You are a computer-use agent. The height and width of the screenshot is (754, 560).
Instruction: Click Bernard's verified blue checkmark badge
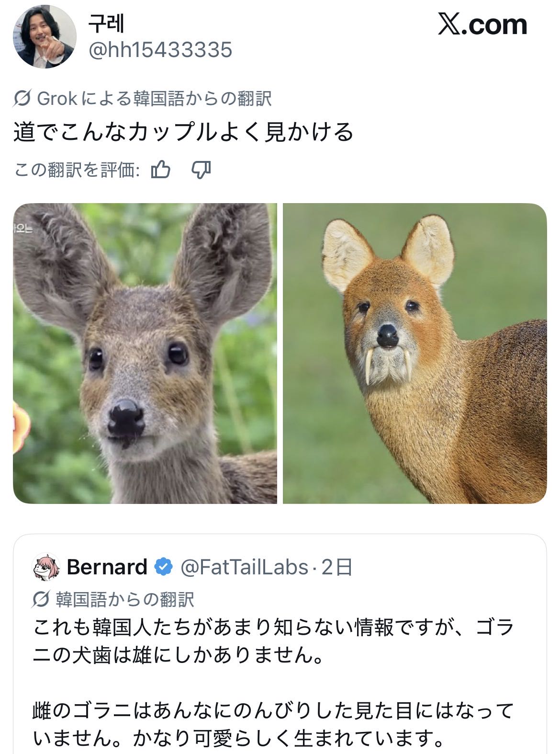click(163, 567)
